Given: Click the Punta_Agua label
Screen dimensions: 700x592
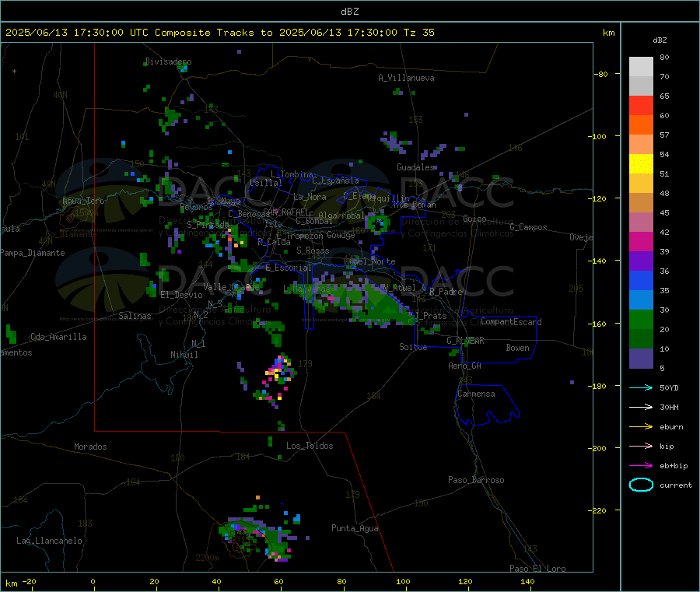Looking at the screenshot, I should [x=355, y=528].
